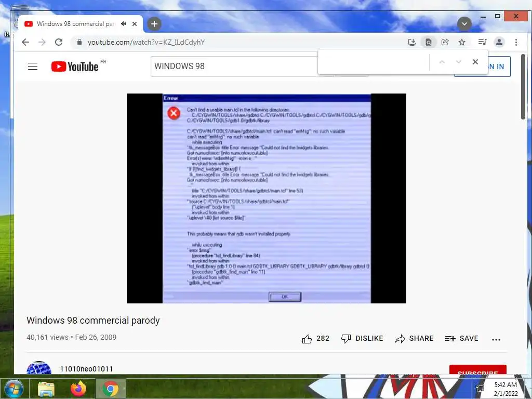This screenshot has height=399, width=532.
Task: Open the Windows Start menu
Action: (x=14, y=389)
